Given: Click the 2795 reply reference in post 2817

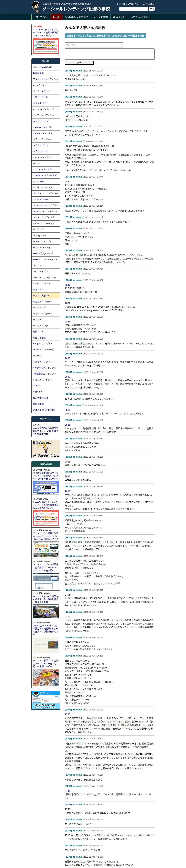Looking at the screenshot, I should pos(68,595).
